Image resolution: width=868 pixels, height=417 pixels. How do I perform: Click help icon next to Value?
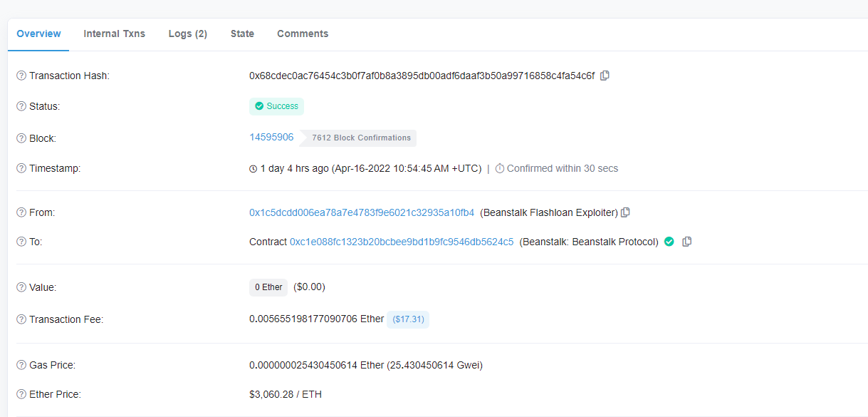click(x=21, y=287)
